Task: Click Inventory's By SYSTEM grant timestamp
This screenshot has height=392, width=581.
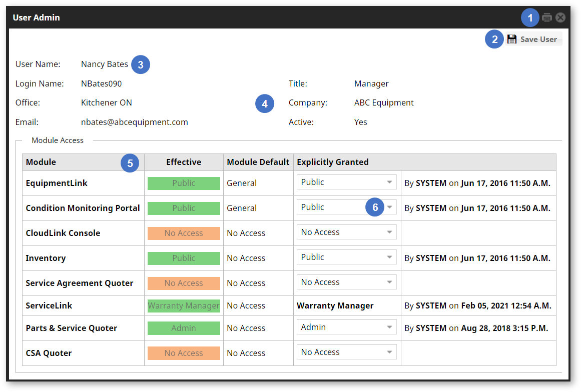Action: click(x=477, y=258)
